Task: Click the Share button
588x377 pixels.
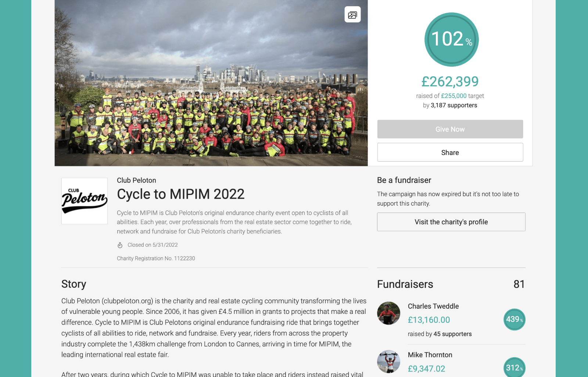Action: [450, 152]
